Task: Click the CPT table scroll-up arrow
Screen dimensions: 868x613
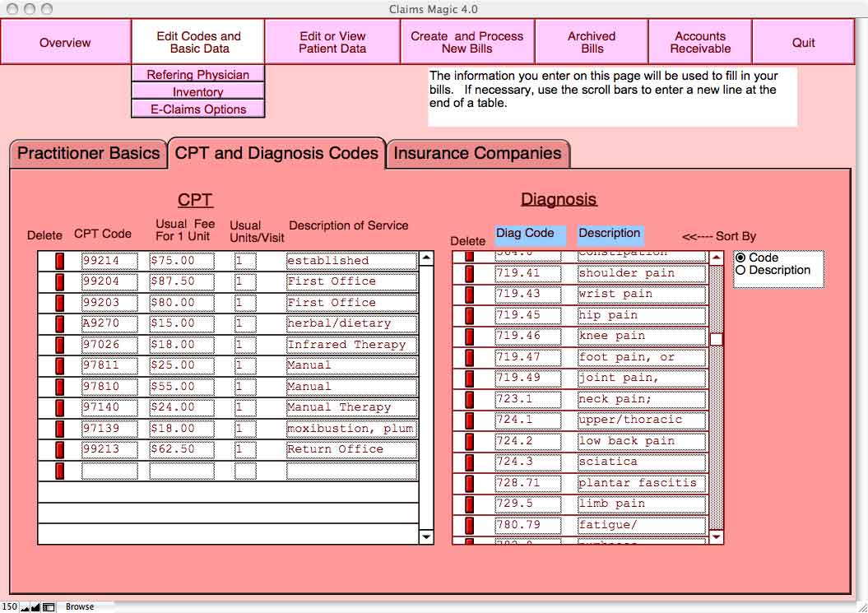Action: click(x=426, y=258)
